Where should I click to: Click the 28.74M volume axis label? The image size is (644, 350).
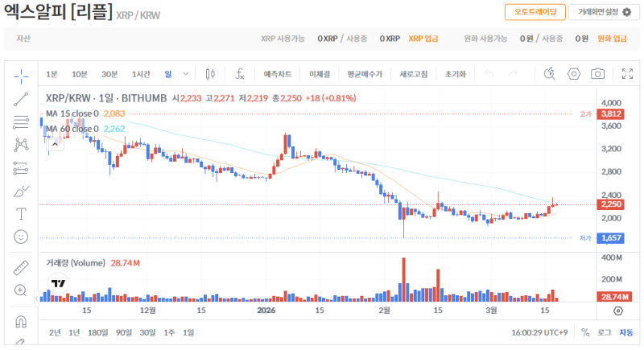[613, 297]
